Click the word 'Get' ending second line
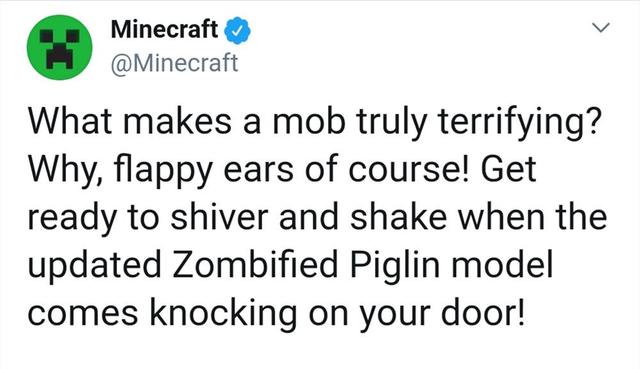 (508, 169)
